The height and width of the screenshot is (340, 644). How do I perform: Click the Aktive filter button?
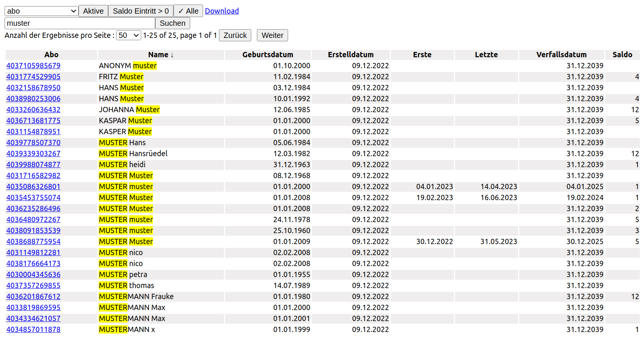click(x=93, y=11)
